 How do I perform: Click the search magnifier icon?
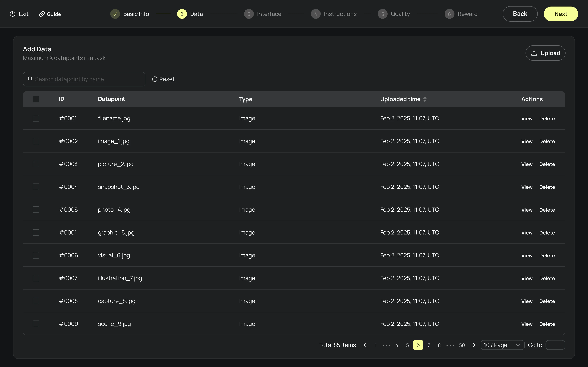(30, 79)
